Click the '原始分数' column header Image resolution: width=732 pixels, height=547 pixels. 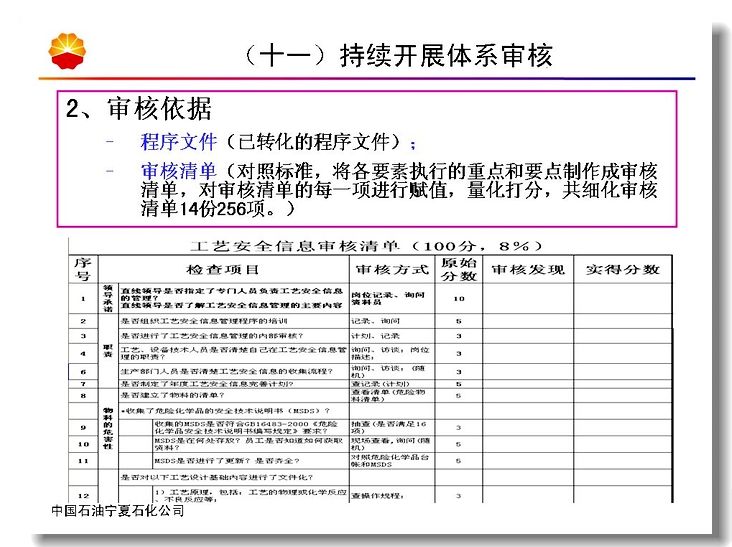pyautogui.click(x=458, y=269)
